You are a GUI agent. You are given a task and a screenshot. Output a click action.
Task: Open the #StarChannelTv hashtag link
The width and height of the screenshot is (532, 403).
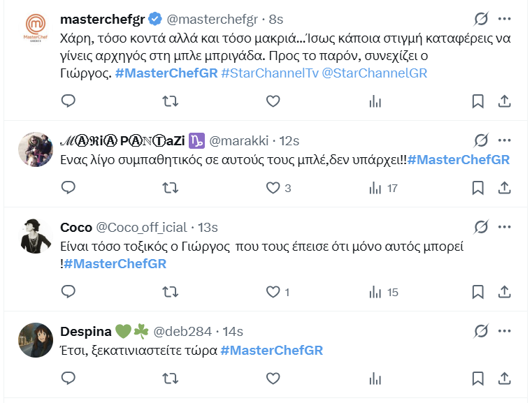(269, 73)
